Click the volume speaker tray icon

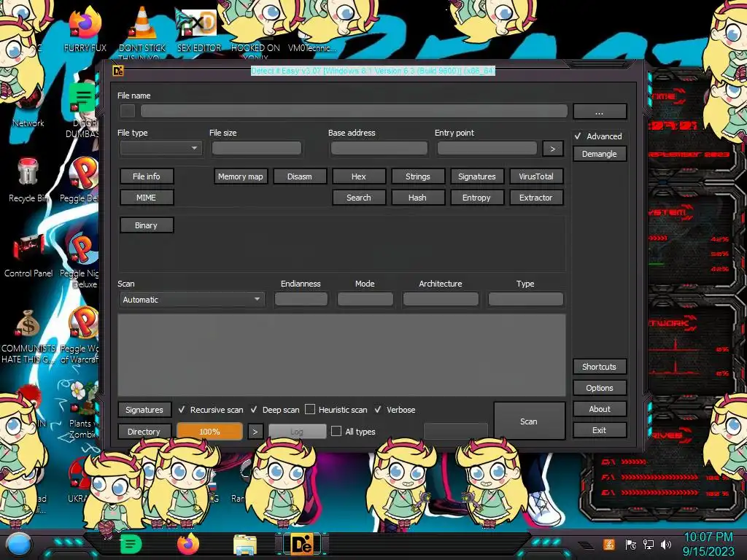666,545
